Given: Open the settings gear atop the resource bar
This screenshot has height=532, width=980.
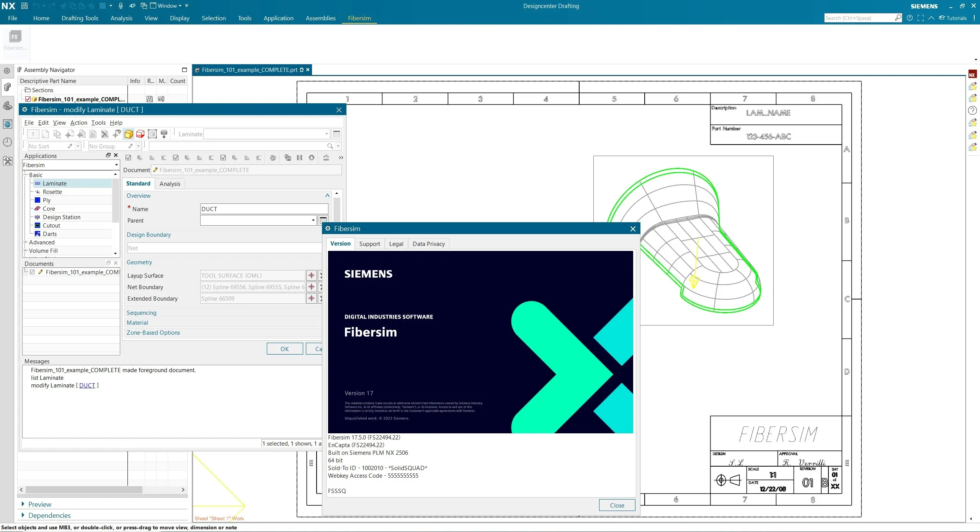Looking at the screenshot, I should pos(7,71).
